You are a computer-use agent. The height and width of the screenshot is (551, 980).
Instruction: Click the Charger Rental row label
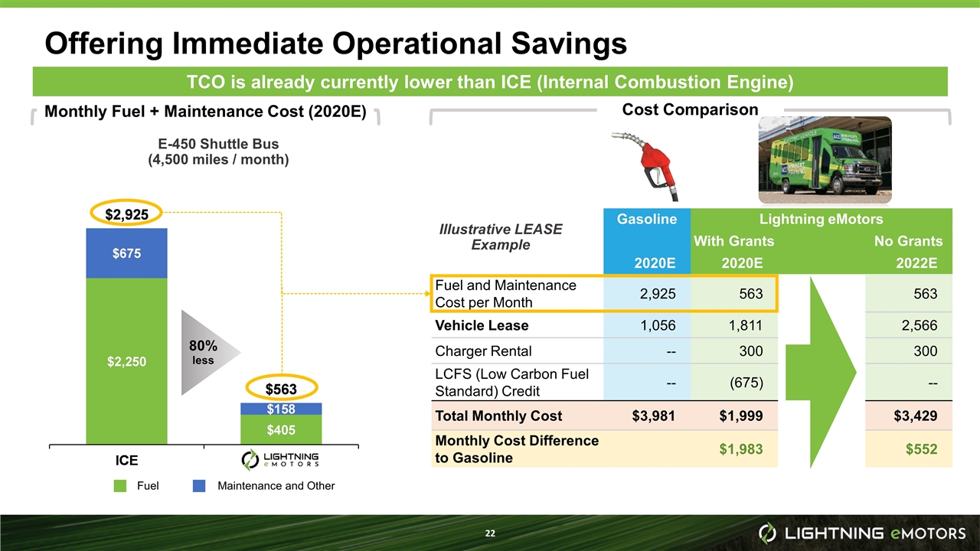(x=482, y=351)
